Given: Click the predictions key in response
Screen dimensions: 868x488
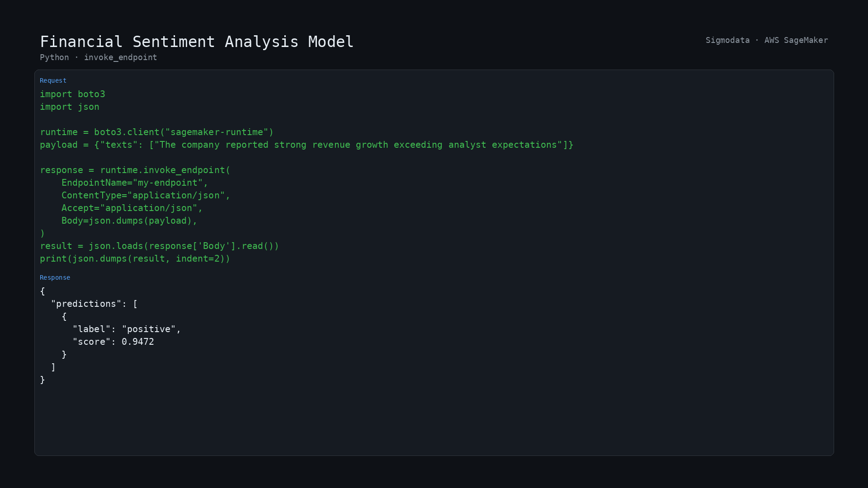Looking at the screenshot, I should click(x=86, y=304).
